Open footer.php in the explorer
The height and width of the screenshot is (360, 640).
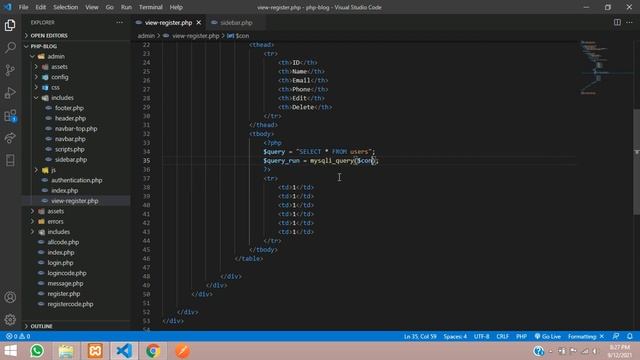point(69,108)
